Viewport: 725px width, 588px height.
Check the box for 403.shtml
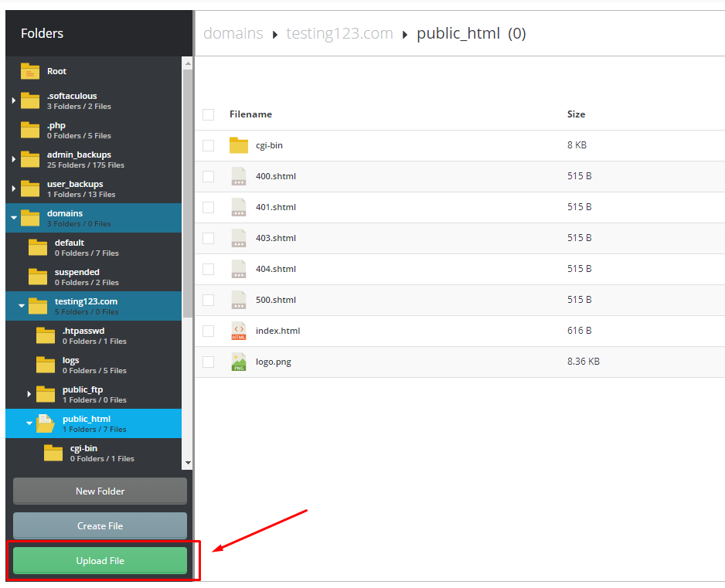click(209, 239)
